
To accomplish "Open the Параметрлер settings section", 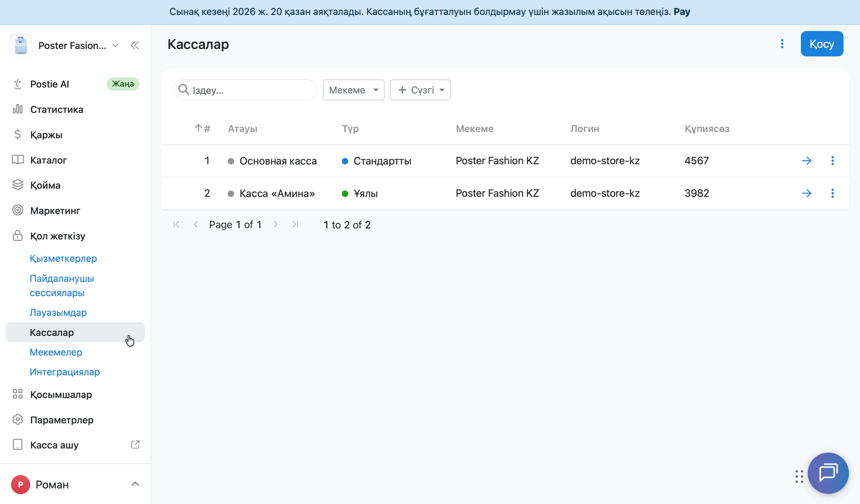I will pos(76,420).
